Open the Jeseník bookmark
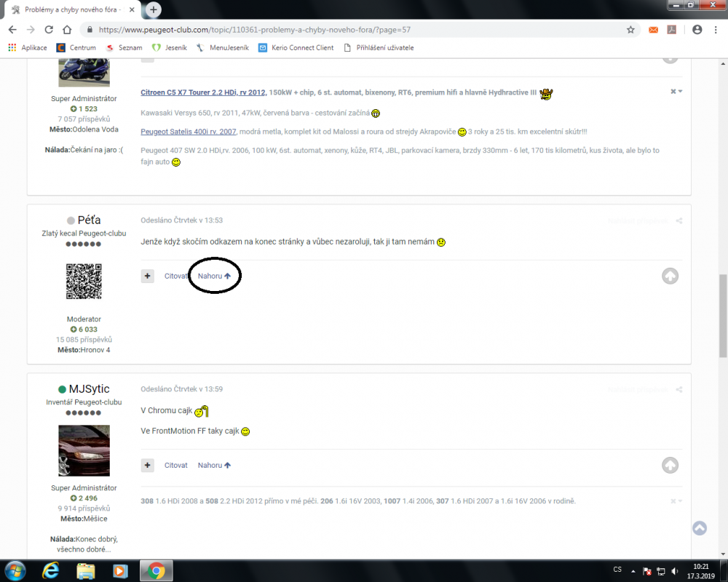 [x=170, y=48]
